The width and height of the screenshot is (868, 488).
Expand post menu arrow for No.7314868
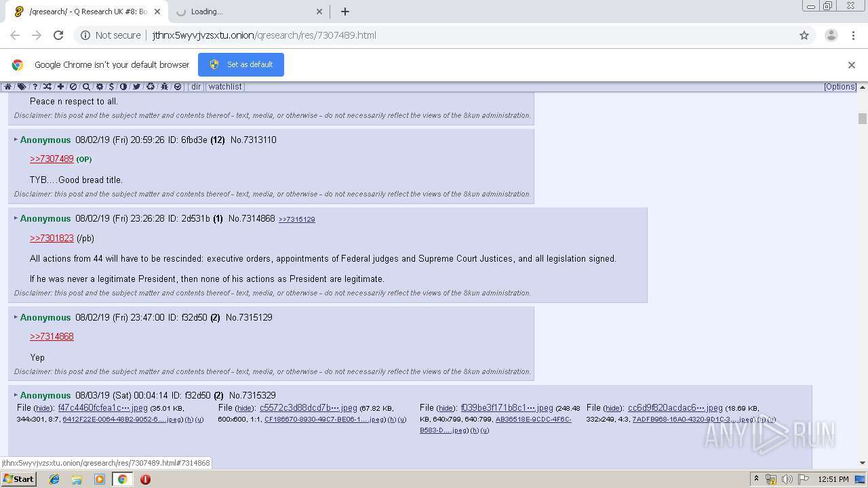(16, 218)
